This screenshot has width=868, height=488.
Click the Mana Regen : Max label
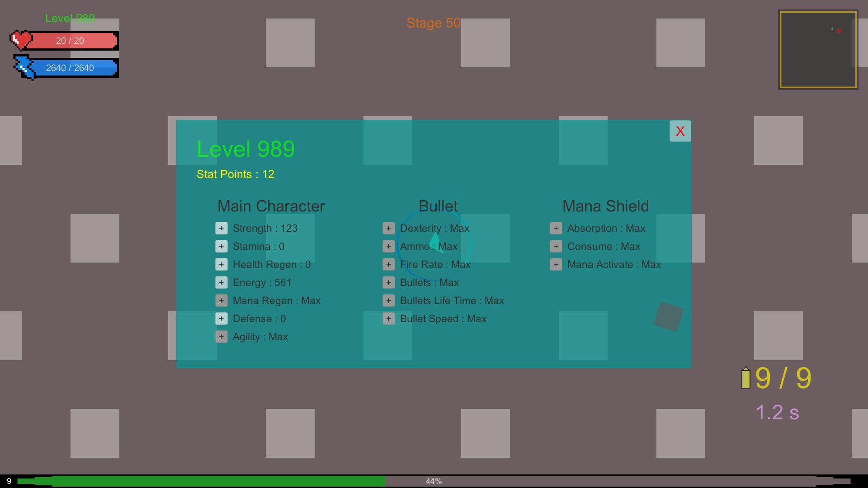277,300
